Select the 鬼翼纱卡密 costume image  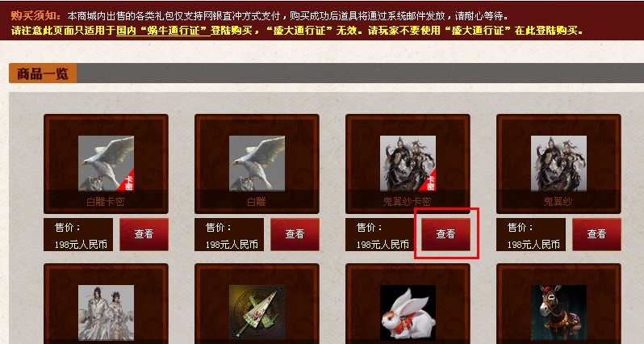coord(408,163)
